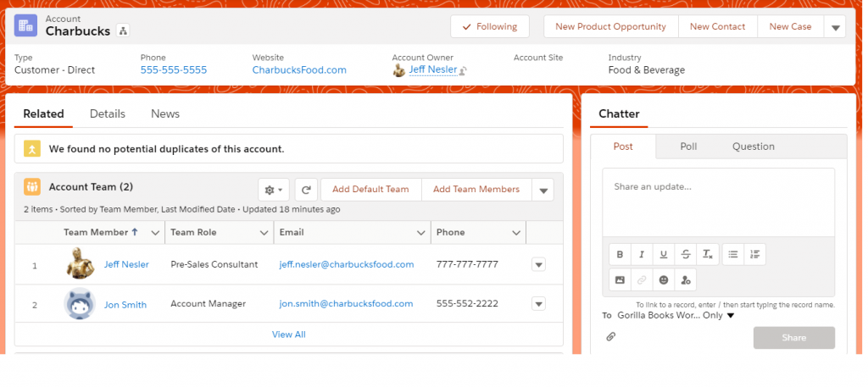Apply strikethrough formatting in Chatter editor
This screenshot has width=868, height=387.
[685, 254]
